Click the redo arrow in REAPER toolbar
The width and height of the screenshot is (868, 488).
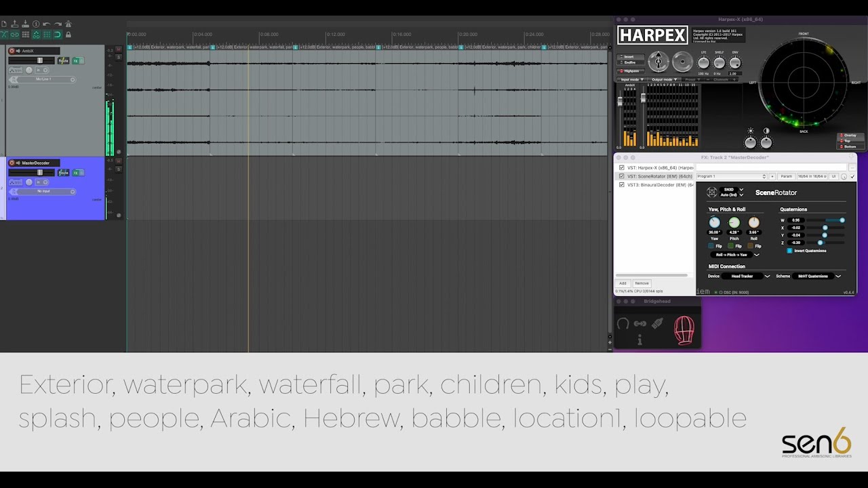pyautogui.click(x=58, y=24)
